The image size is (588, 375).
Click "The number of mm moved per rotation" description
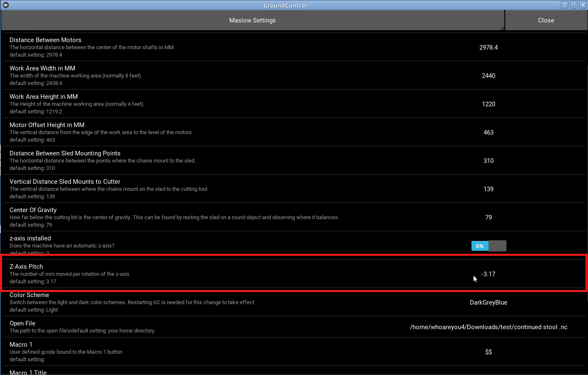(69, 274)
